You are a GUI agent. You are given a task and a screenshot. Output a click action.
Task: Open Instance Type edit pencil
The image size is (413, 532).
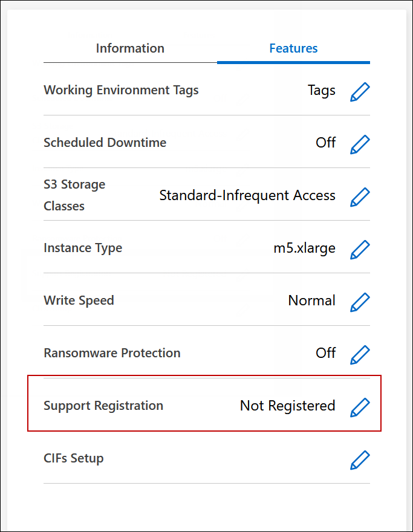(x=360, y=249)
